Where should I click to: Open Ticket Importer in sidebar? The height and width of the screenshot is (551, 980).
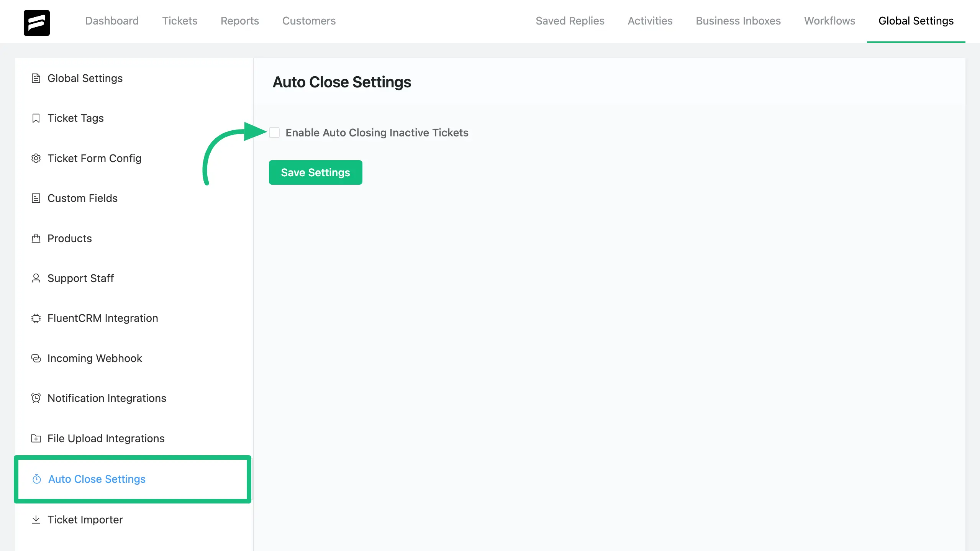point(134,520)
